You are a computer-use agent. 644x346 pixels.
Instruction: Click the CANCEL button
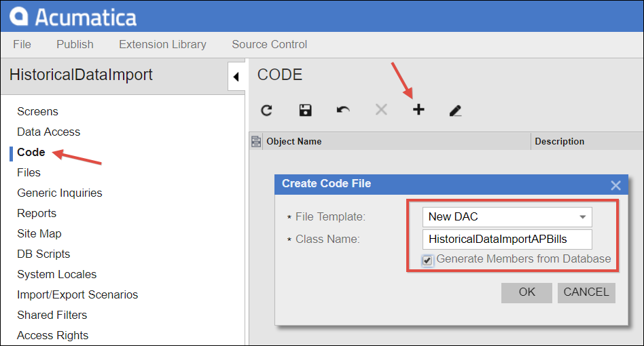(x=586, y=292)
